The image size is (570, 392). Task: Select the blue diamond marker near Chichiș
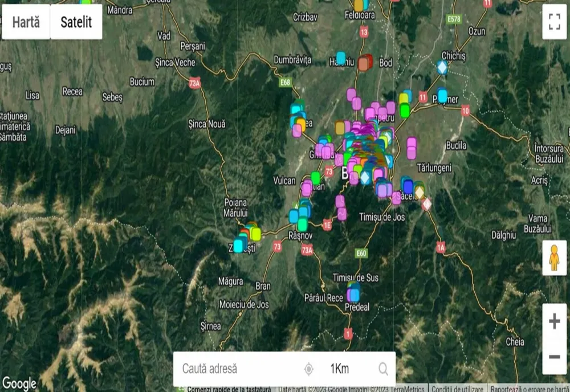click(x=442, y=67)
